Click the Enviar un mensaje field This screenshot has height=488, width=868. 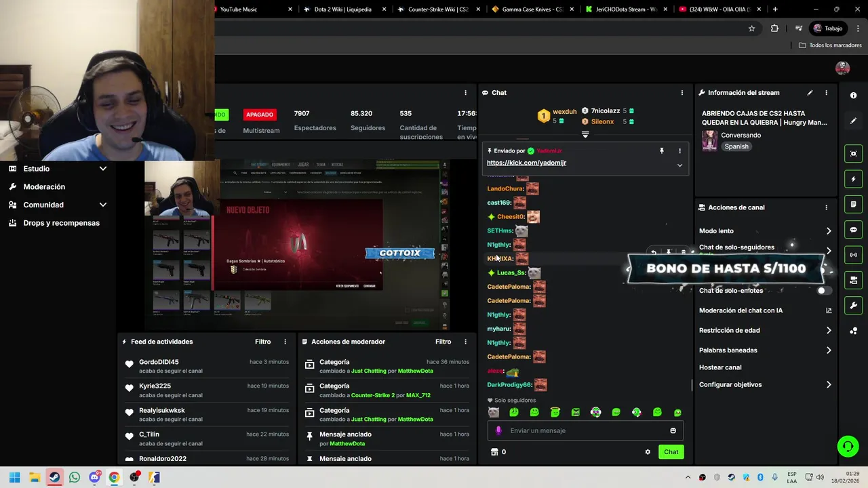(x=586, y=430)
